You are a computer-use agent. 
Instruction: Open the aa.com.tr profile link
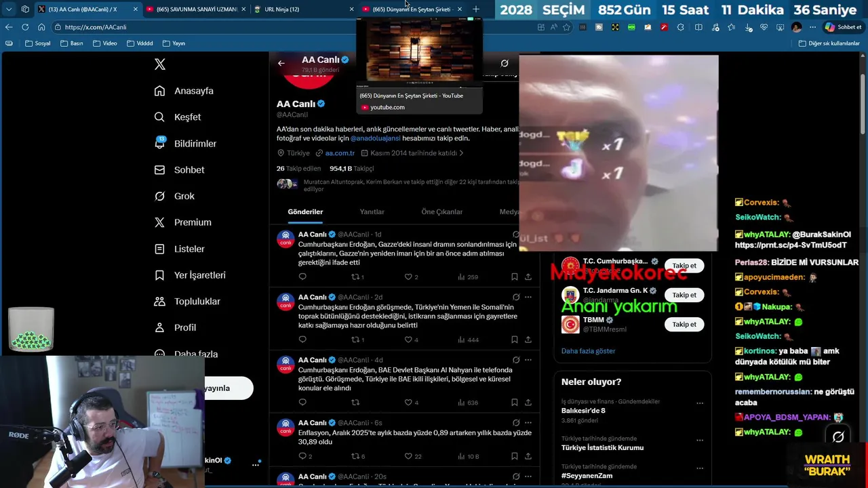coord(340,153)
